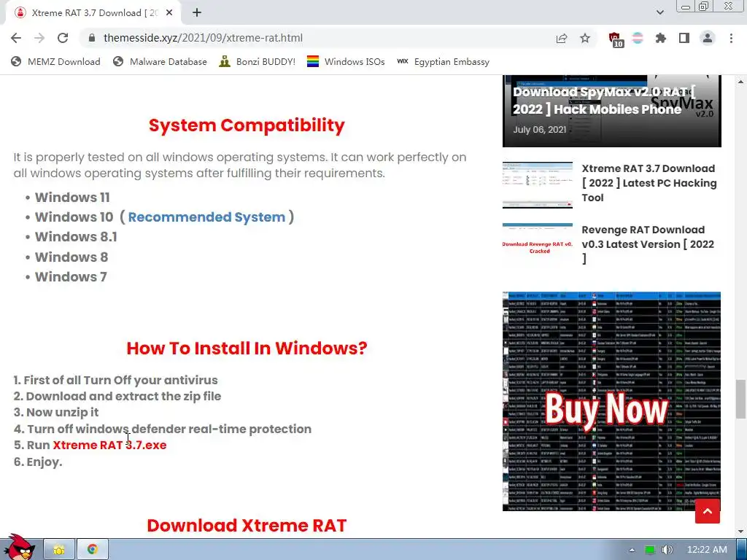This screenshot has width=747, height=560.
Task: Click Windows 8.1 list item
Action: pyautogui.click(x=76, y=237)
